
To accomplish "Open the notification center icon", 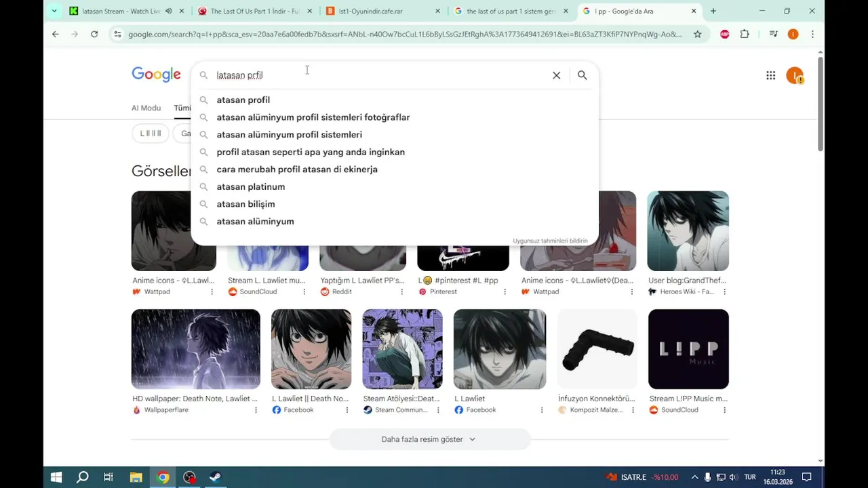I will [807, 477].
